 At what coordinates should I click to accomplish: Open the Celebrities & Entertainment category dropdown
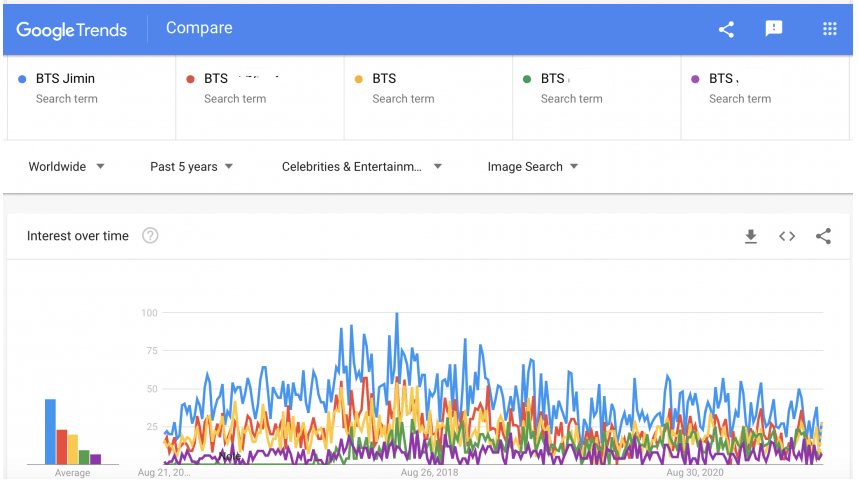pyautogui.click(x=362, y=166)
